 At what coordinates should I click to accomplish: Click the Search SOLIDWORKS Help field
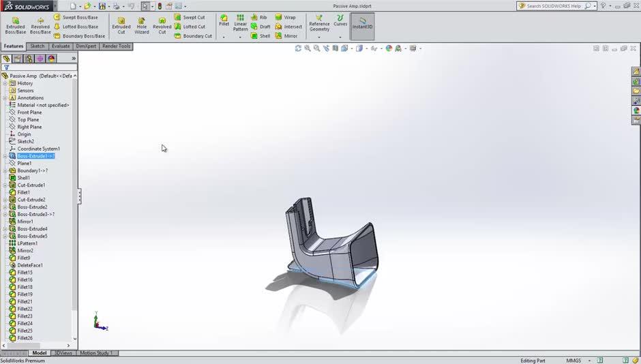[554, 6]
